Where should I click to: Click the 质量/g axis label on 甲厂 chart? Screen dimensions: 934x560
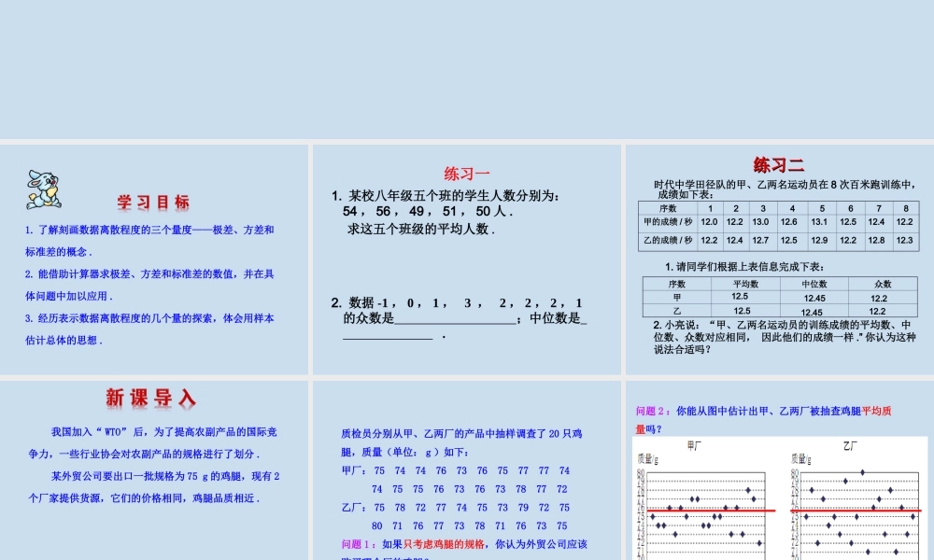[x=649, y=459]
